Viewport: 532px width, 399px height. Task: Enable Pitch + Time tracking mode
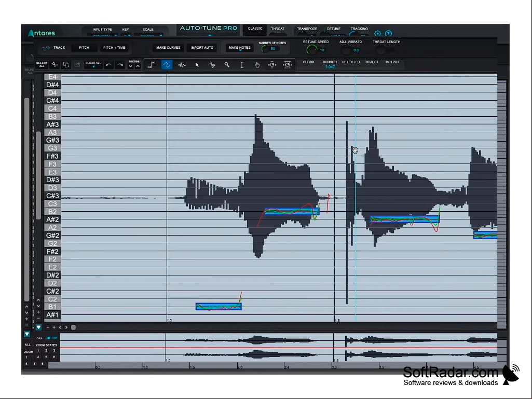point(114,48)
